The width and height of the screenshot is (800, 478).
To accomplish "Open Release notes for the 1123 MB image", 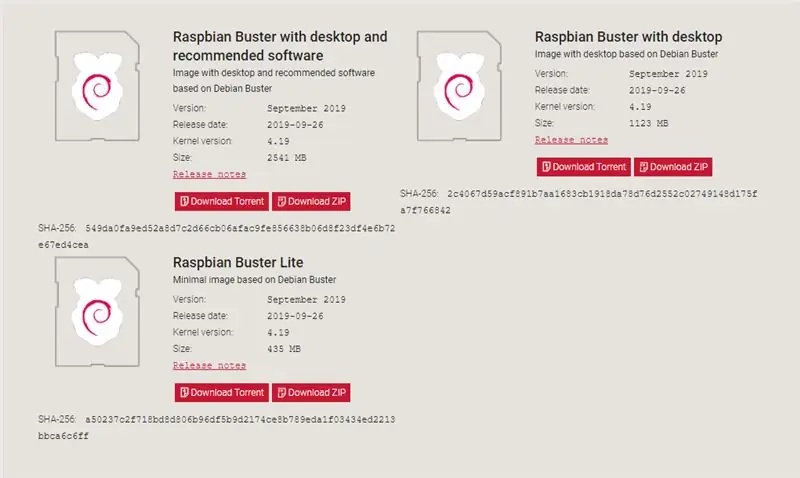I will (571, 140).
